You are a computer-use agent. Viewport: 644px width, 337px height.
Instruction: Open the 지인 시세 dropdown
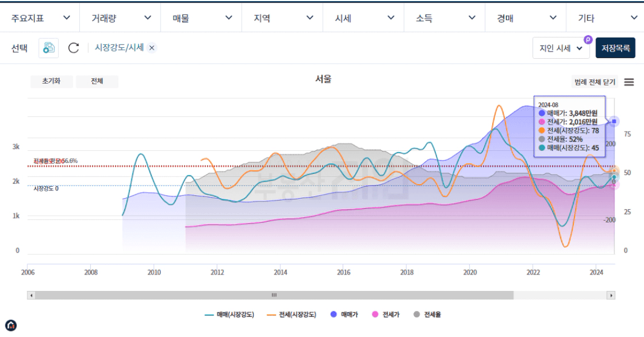[561, 48]
